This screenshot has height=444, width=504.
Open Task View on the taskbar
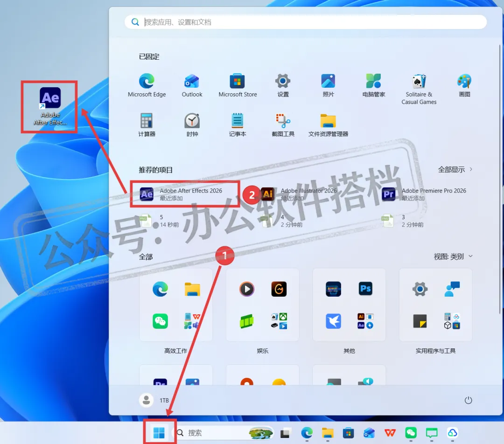tap(286, 433)
